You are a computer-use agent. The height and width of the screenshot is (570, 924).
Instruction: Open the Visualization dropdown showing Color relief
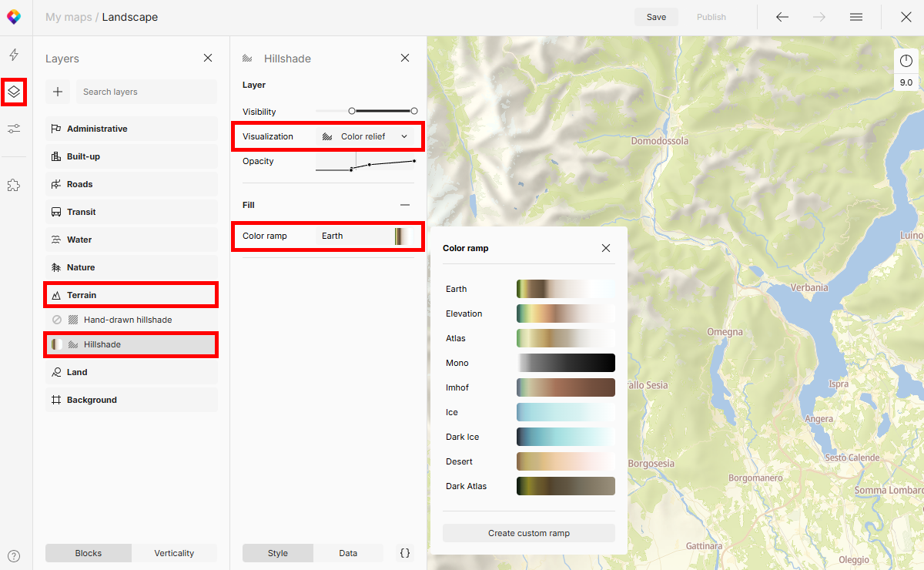(367, 136)
